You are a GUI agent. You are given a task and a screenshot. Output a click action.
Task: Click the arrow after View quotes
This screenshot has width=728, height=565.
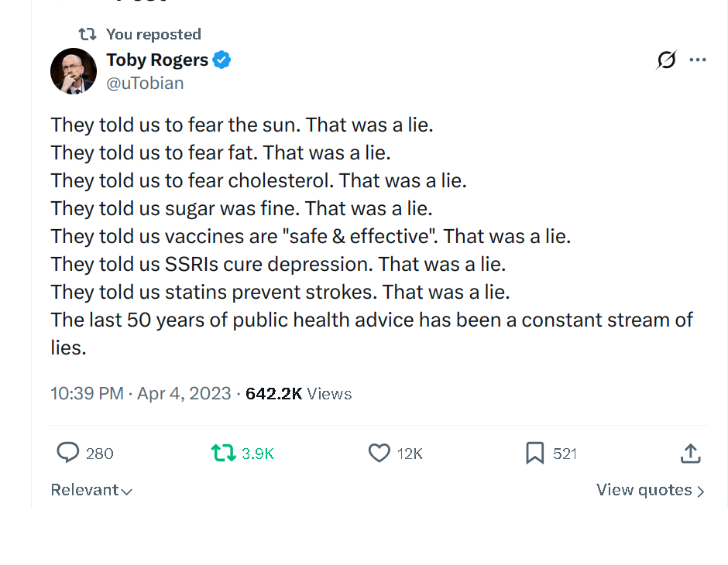click(x=701, y=491)
